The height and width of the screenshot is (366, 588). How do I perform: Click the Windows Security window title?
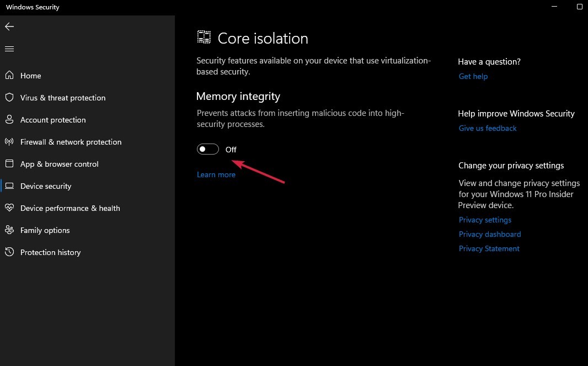point(33,7)
